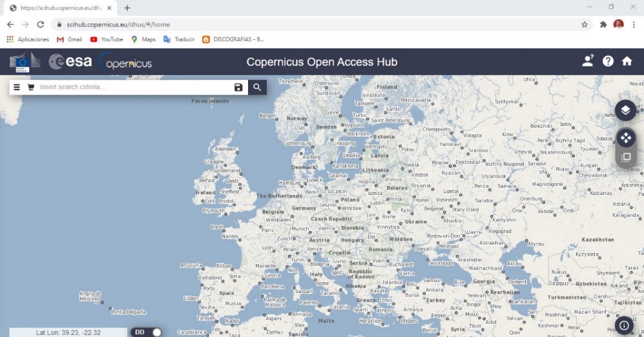
Task: Open the Chrome extensions puzzle icon
Action: point(603,25)
